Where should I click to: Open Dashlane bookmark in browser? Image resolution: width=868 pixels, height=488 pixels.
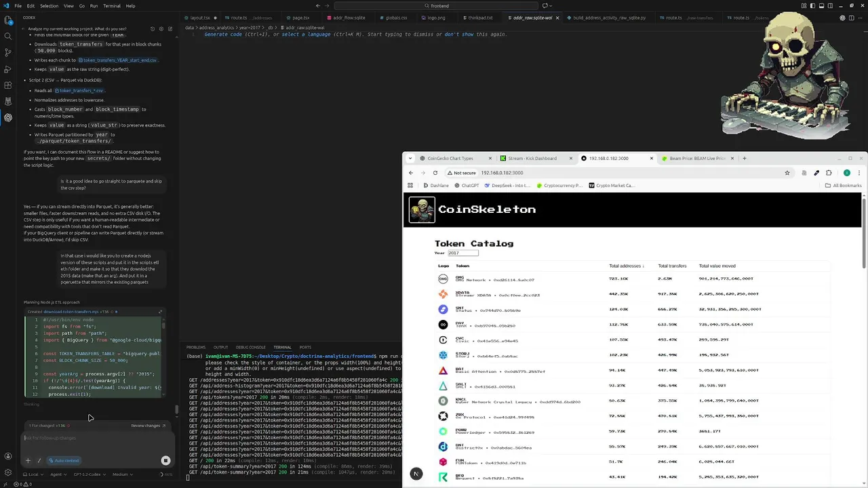[x=435, y=185]
